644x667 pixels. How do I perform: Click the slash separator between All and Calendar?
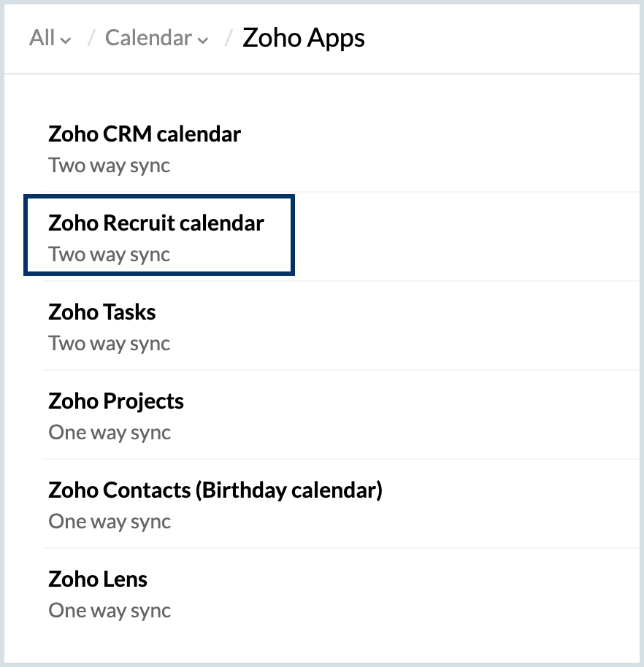click(x=91, y=38)
